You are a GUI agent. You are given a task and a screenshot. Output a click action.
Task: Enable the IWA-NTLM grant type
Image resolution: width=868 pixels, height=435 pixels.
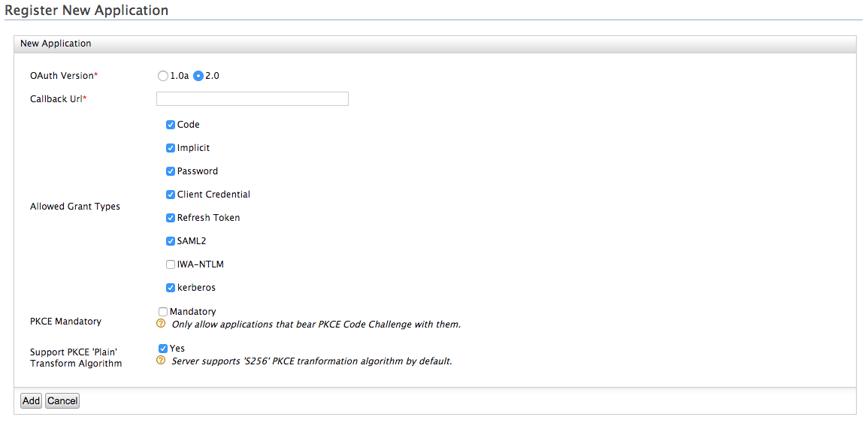click(171, 264)
